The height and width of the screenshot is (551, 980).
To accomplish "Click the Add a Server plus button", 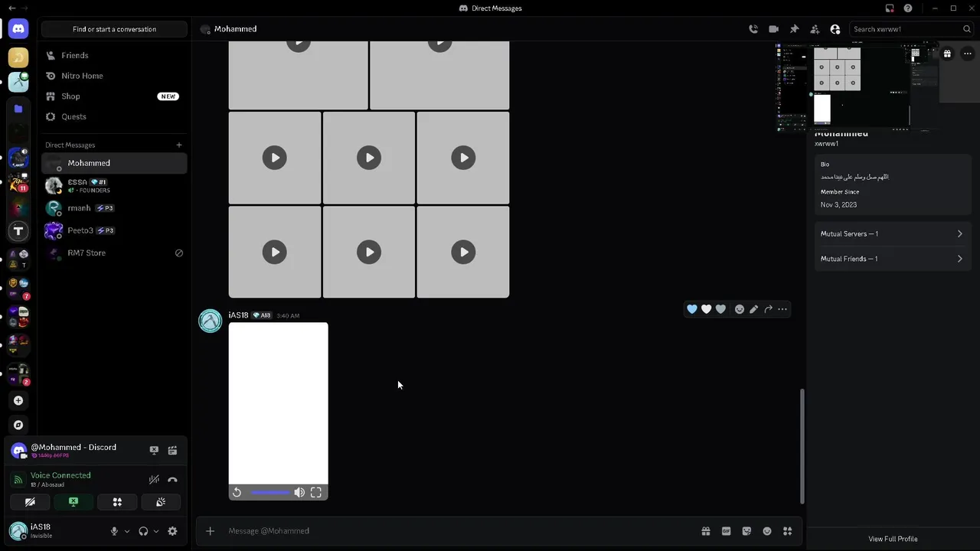I will [18, 400].
